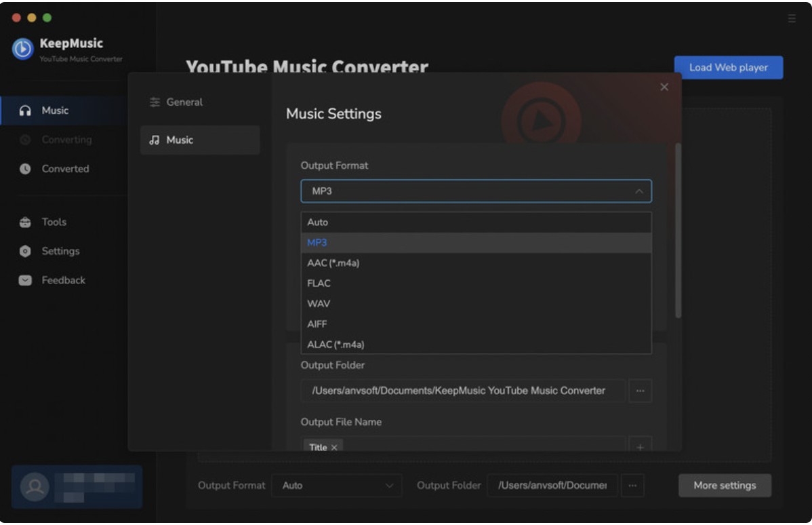Viewport: 812px width, 525px height.
Task: Click the music note icon in settings tab
Action: [x=155, y=140]
